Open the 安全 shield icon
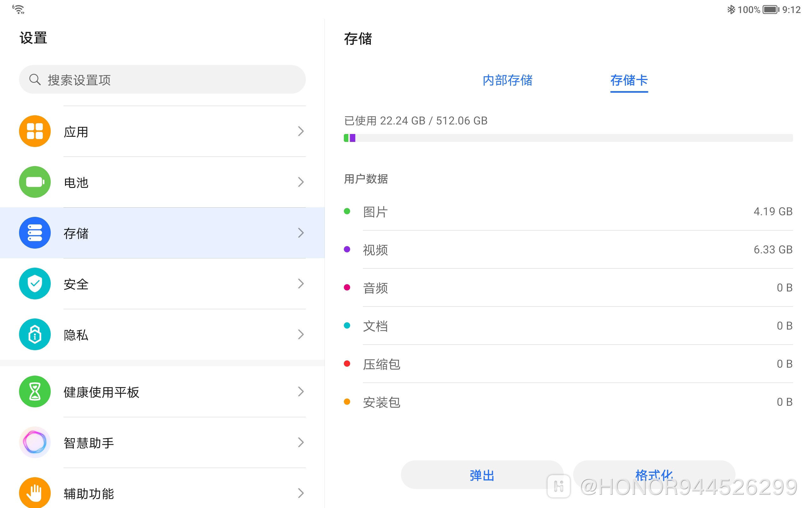The image size is (812, 508). click(x=35, y=284)
